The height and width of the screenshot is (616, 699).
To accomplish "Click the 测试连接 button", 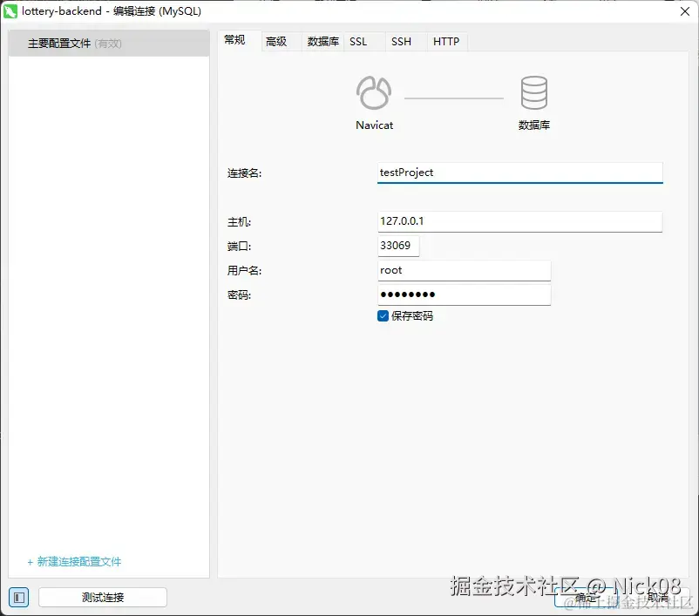I will coord(103,597).
